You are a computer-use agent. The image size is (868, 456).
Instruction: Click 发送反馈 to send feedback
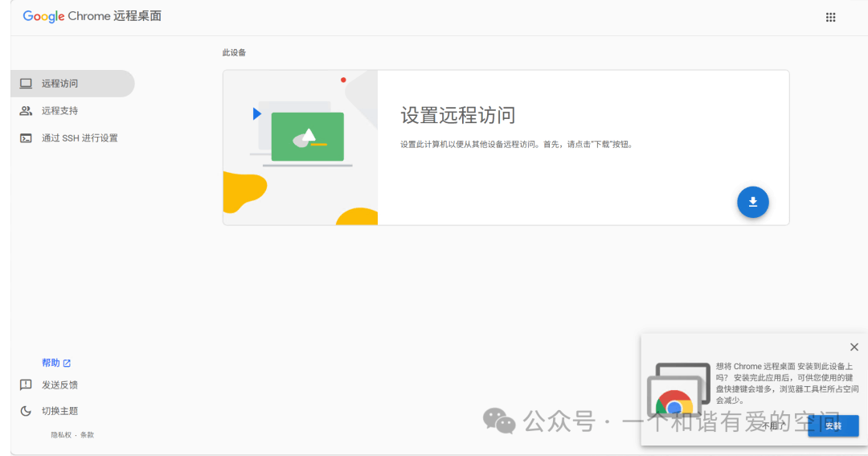pos(59,384)
